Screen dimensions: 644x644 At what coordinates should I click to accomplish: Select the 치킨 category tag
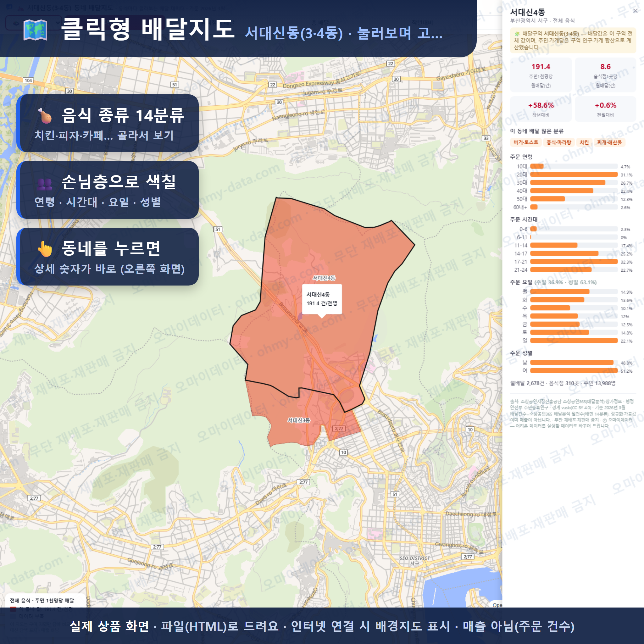click(x=584, y=142)
